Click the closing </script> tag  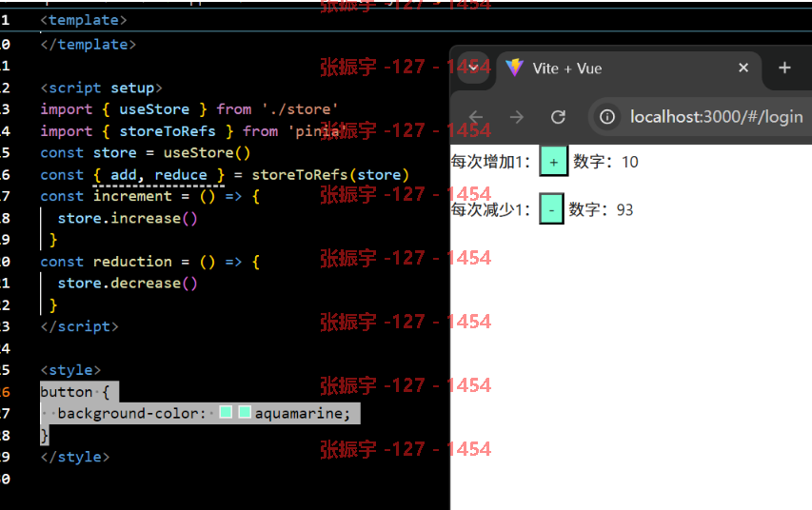pyautogui.click(x=79, y=326)
